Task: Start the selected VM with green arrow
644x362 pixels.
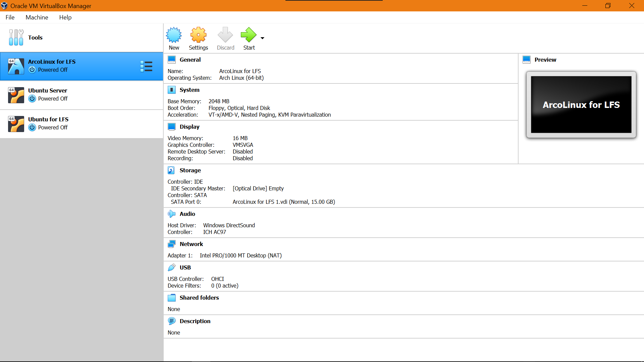Action: (249, 35)
